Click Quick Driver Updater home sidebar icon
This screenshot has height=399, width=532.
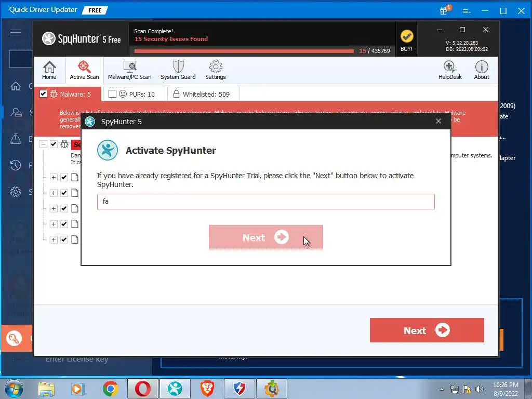[x=15, y=86]
